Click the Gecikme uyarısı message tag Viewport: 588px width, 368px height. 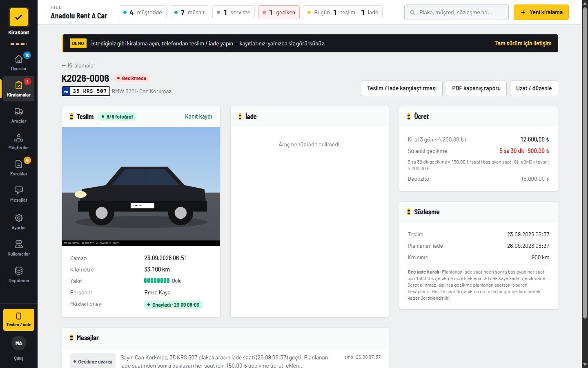click(x=93, y=361)
